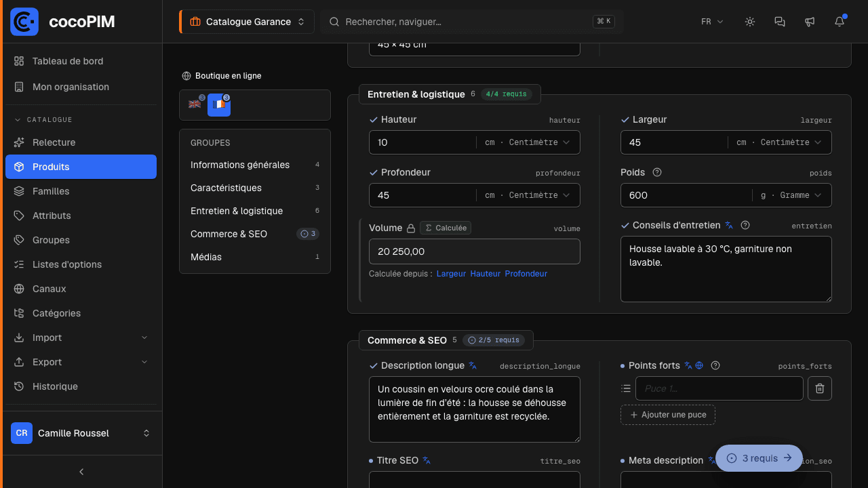Open Listes d'options in sidebar
The height and width of the screenshot is (488, 868).
click(x=81, y=264)
